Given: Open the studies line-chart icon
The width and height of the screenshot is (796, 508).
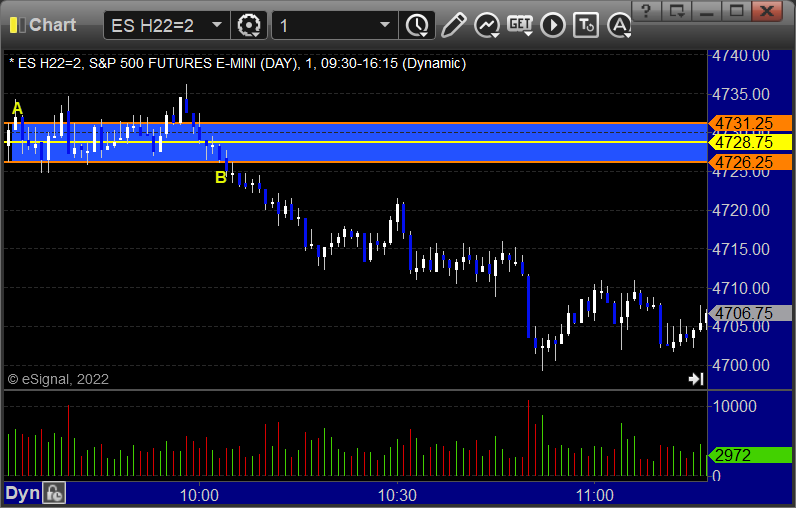Looking at the screenshot, I should [x=486, y=25].
